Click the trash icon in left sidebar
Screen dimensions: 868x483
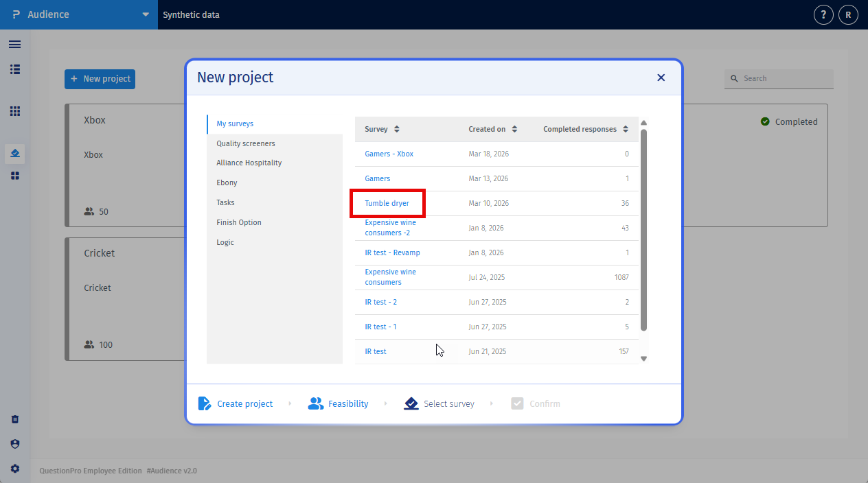[x=14, y=419]
